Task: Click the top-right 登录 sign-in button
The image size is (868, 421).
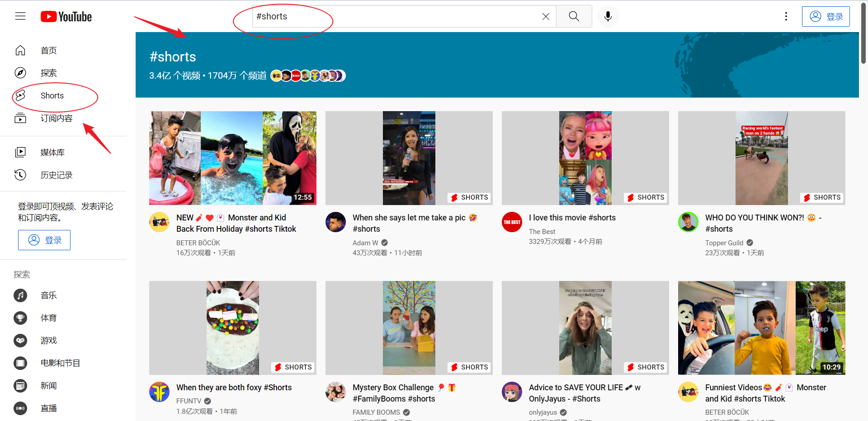Action: point(826,16)
